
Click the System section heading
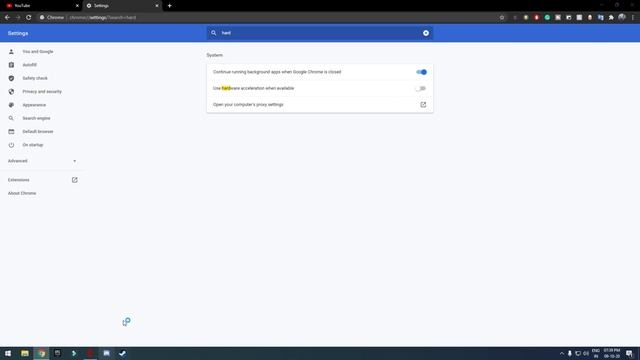pos(214,55)
